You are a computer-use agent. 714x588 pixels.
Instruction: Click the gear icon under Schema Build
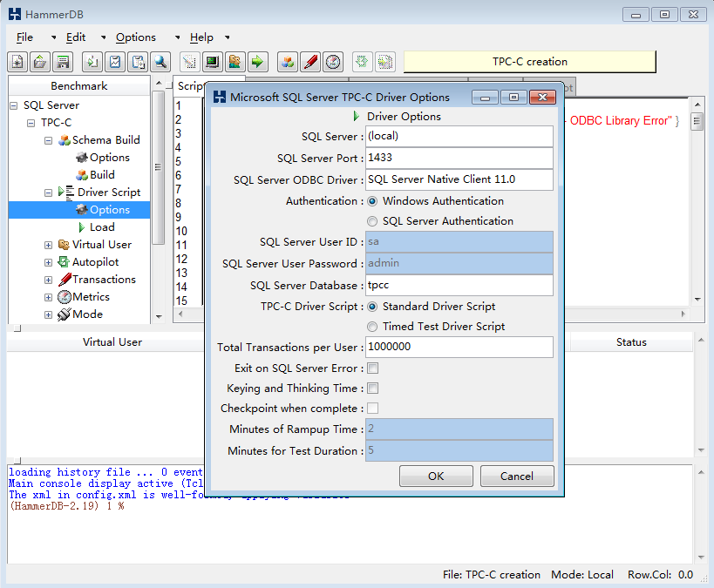82,158
